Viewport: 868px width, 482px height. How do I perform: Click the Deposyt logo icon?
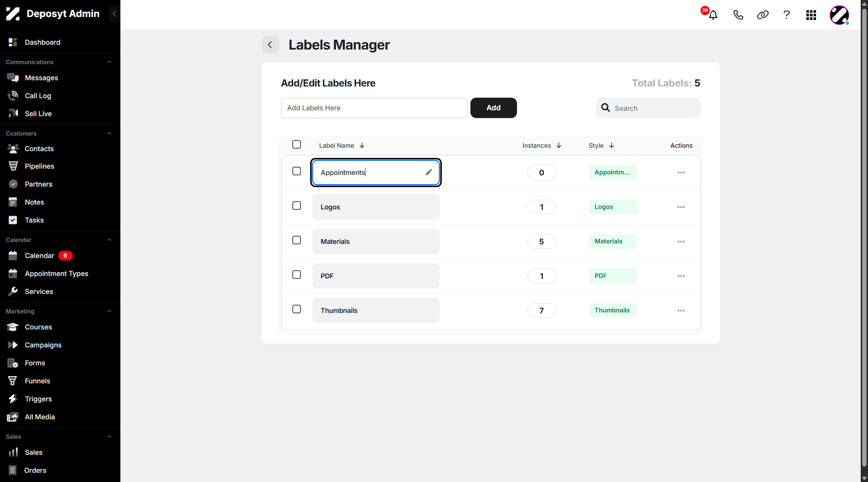pos(13,14)
